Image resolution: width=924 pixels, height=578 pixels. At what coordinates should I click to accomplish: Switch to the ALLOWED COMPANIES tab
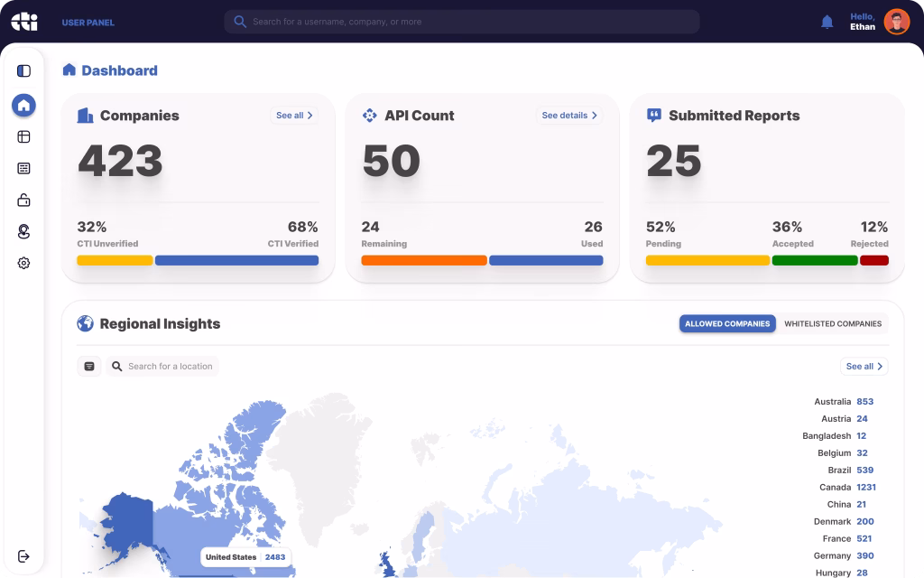tap(727, 324)
